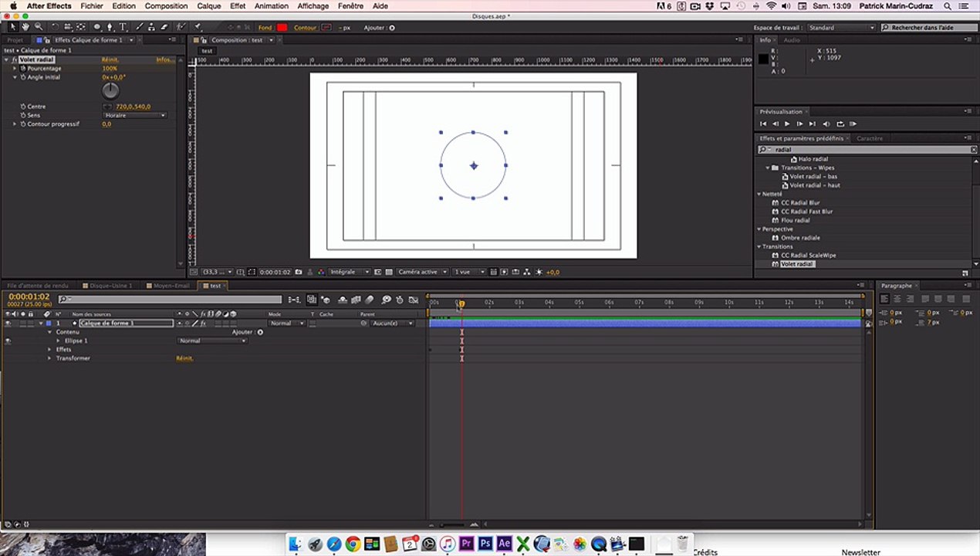Image resolution: width=980 pixels, height=556 pixels.
Task: Select the Eraser tool
Action: pyautogui.click(x=164, y=27)
